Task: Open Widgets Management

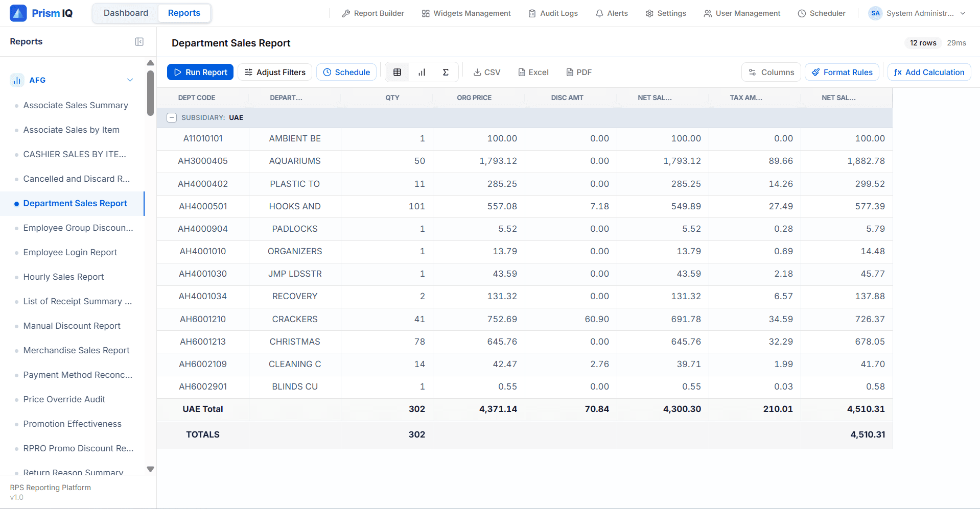Action: [465, 13]
